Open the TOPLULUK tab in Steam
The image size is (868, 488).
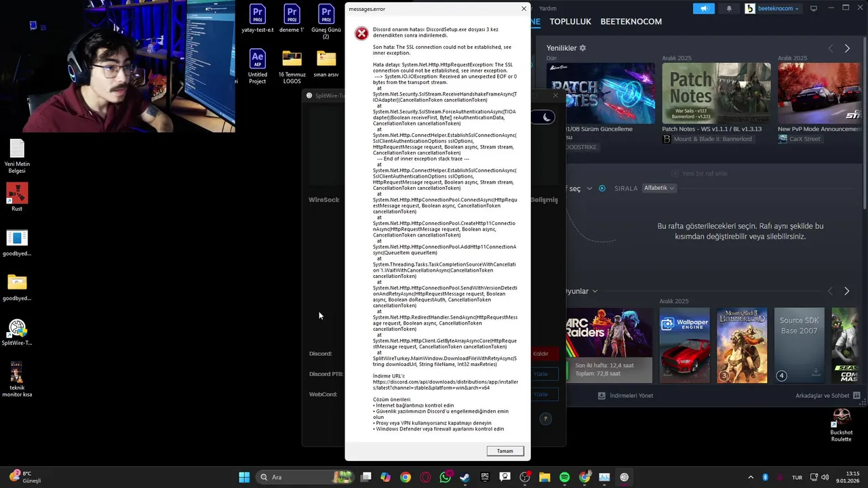click(570, 22)
